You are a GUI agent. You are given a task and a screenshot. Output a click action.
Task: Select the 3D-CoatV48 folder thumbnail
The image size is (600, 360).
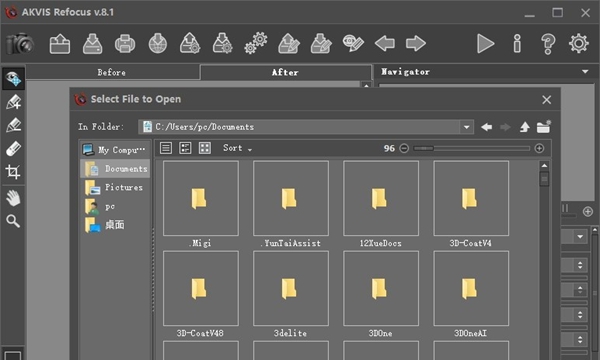click(x=201, y=288)
